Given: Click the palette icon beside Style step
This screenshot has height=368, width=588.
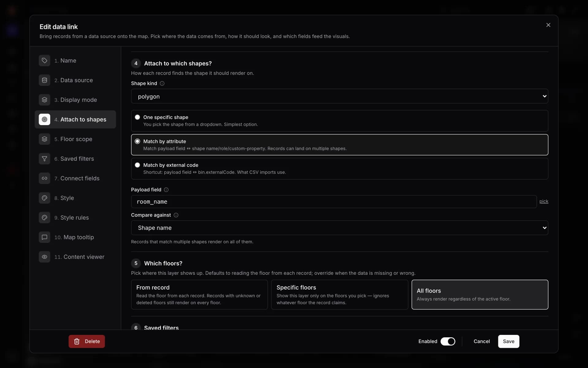Looking at the screenshot, I should point(44,198).
